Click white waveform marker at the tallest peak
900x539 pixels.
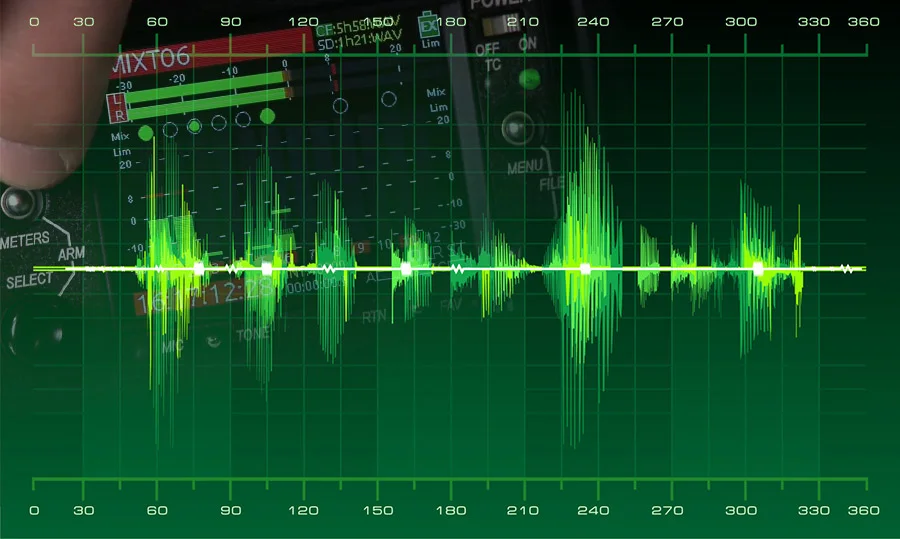click(x=585, y=269)
